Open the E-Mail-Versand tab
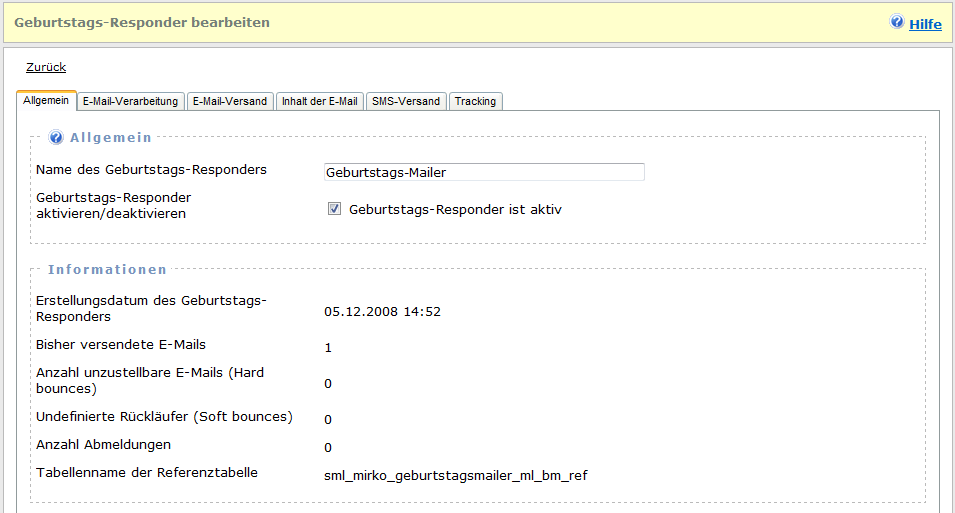 pos(230,101)
